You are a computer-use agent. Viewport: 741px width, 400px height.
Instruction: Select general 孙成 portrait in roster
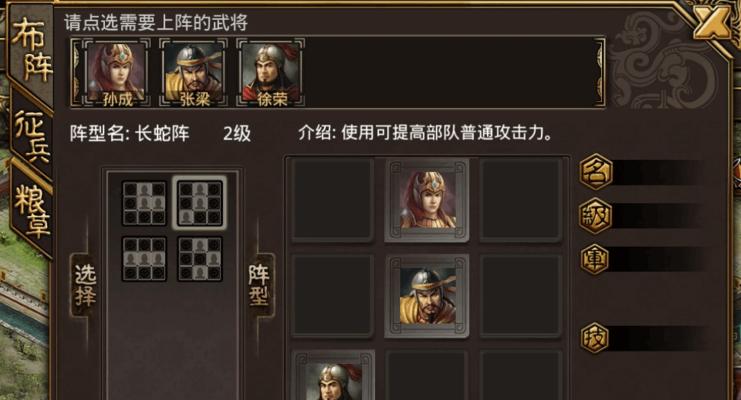[x=116, y=72]
